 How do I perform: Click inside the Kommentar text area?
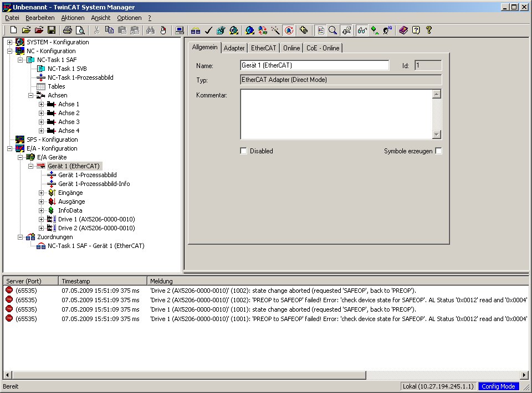coord(336,114)
